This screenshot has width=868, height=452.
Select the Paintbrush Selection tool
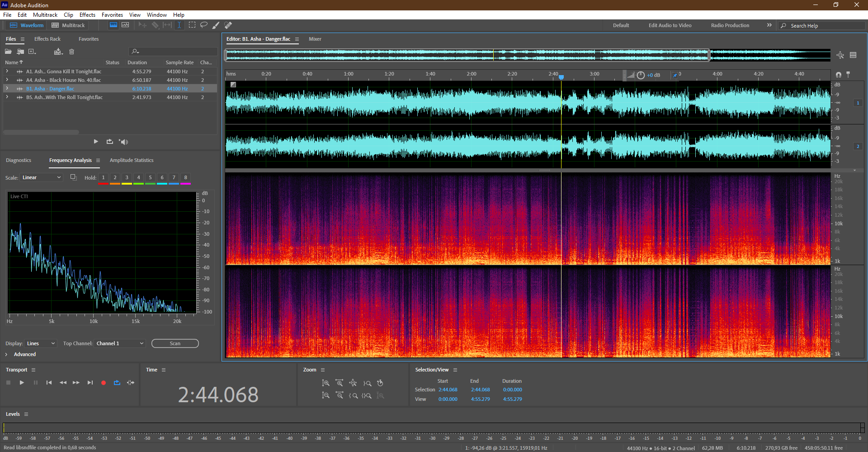click(x=216, y=25)
